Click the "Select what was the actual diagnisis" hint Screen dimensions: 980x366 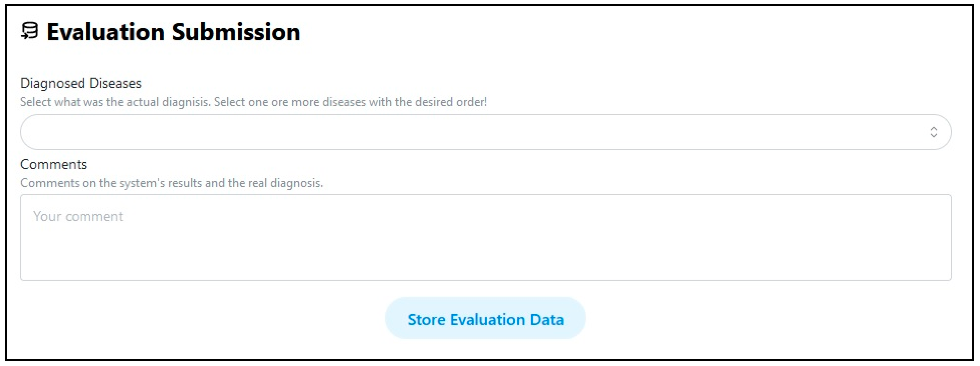click(115, 102)
